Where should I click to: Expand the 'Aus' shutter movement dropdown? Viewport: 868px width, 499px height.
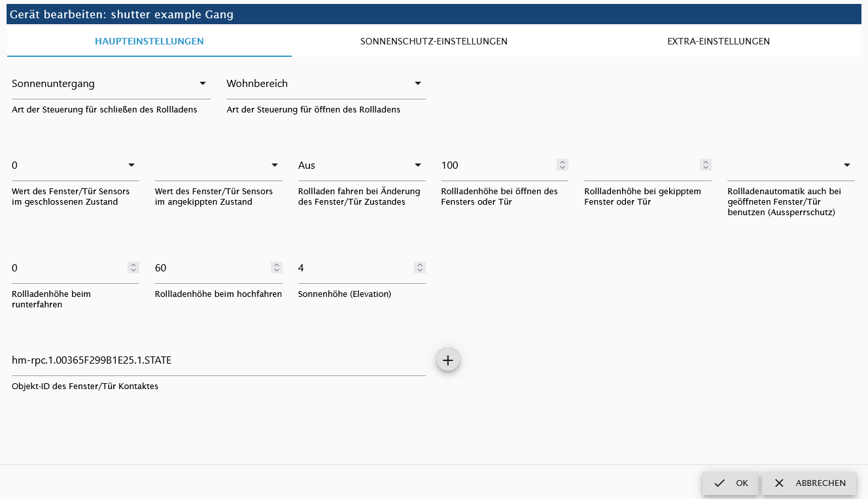click(362, 165)
